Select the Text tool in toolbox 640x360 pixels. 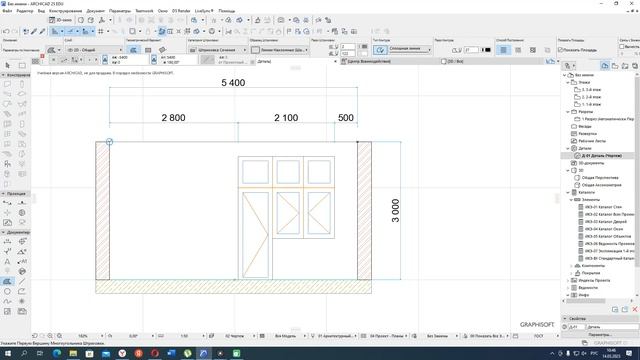pyautogui.click(x=7, y=262)
